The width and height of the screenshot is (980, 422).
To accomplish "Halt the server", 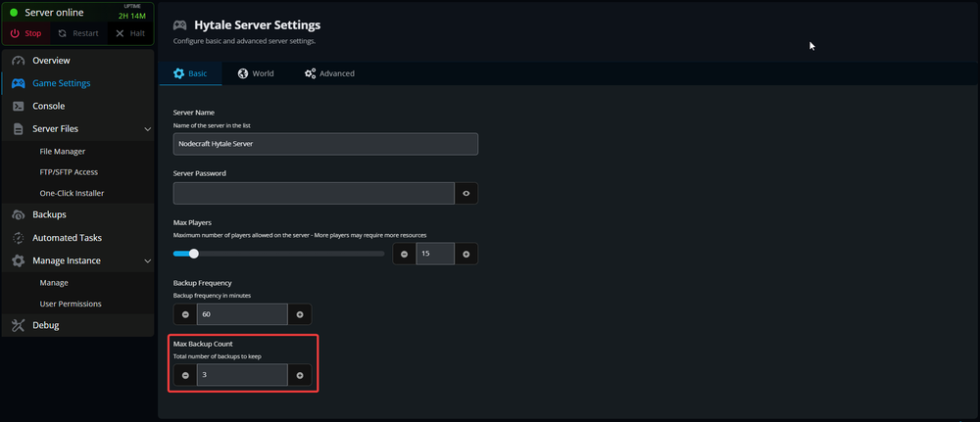I will tap(130, 33).
